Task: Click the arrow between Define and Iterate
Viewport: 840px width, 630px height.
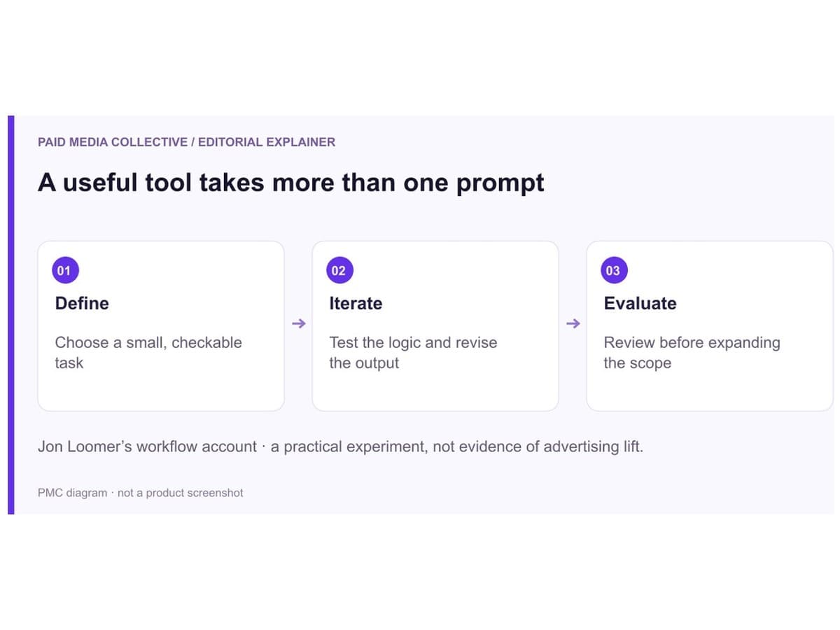Action: (298, 323)
